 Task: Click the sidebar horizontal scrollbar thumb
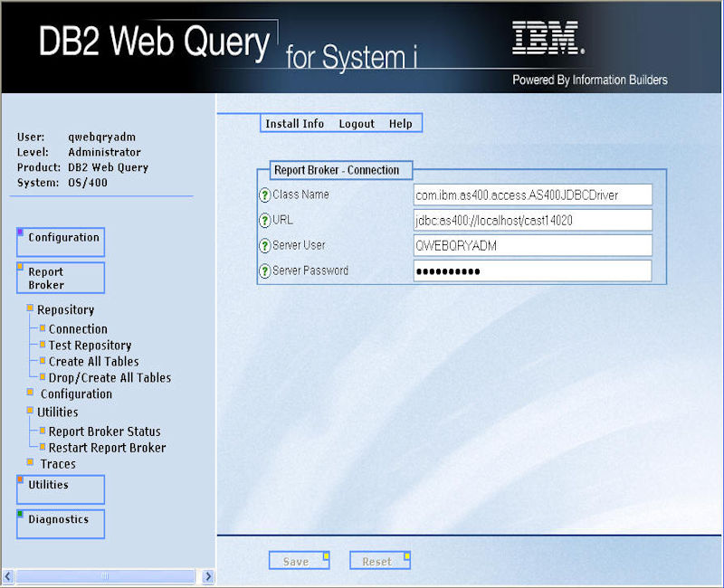click(x=105, y=576)
